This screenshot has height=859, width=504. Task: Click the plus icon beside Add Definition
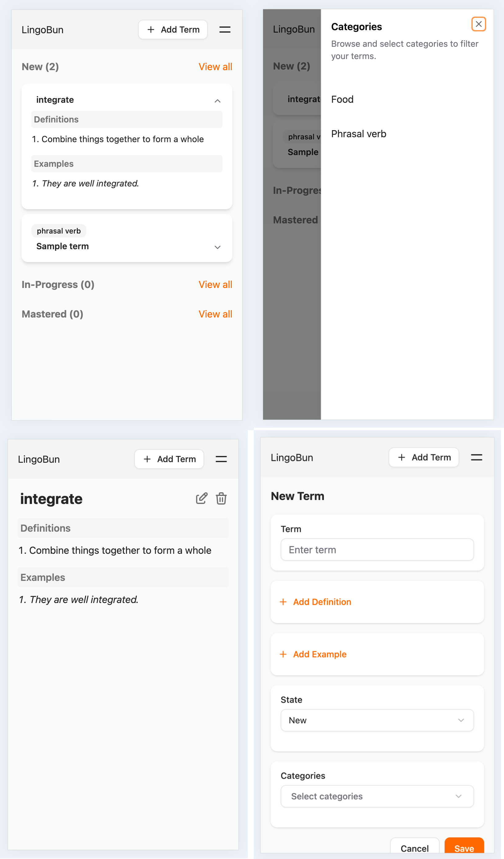[283, 602]
